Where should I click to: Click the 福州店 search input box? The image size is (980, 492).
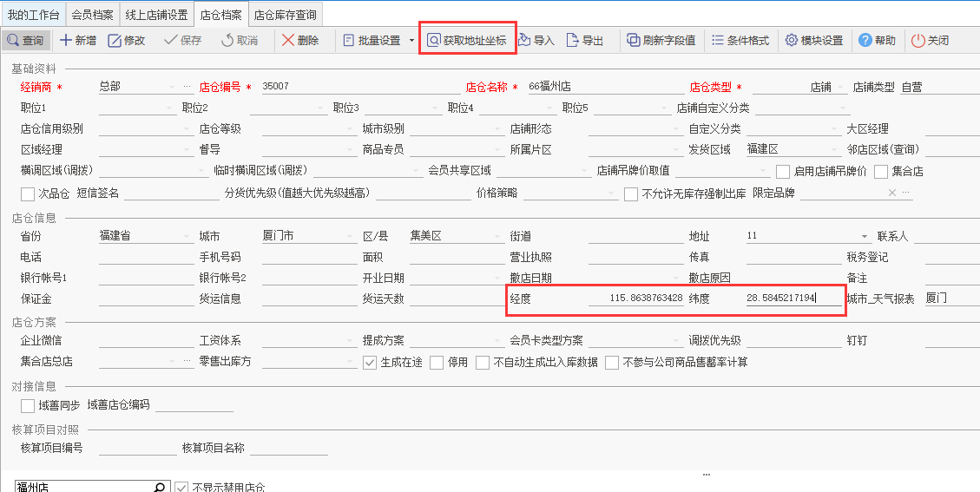(x=83, y=487)
